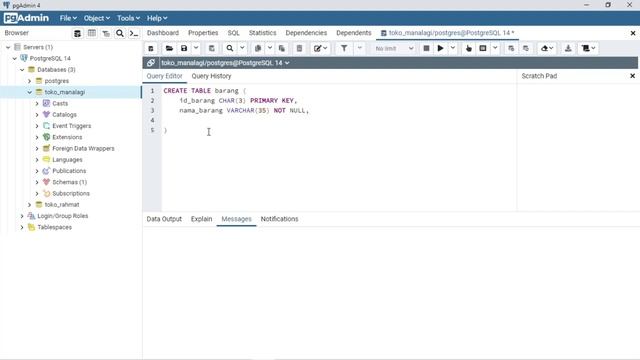The height and width of the screenshot is (360, 640).
Task: Switch to the Statistics tab
Action: point(262,33)
